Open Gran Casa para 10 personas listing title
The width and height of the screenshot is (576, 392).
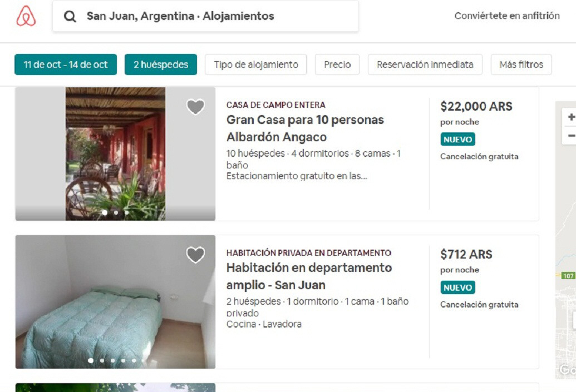tap(305, 128)
